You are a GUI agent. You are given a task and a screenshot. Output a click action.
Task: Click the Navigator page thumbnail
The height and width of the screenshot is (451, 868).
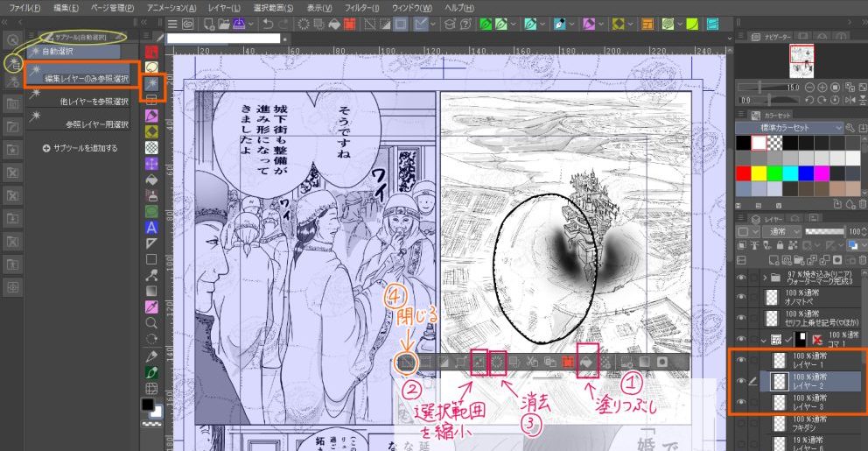point(801,61)
